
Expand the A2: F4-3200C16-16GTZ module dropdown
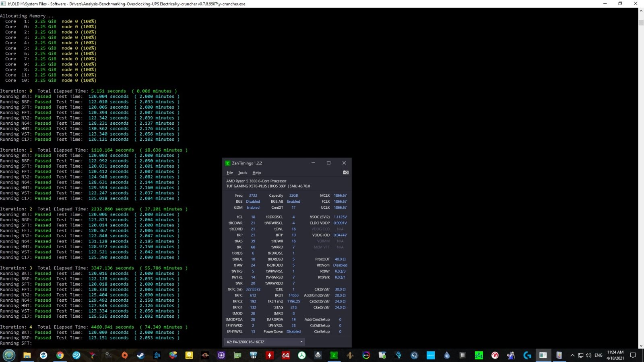click(264, 342)
